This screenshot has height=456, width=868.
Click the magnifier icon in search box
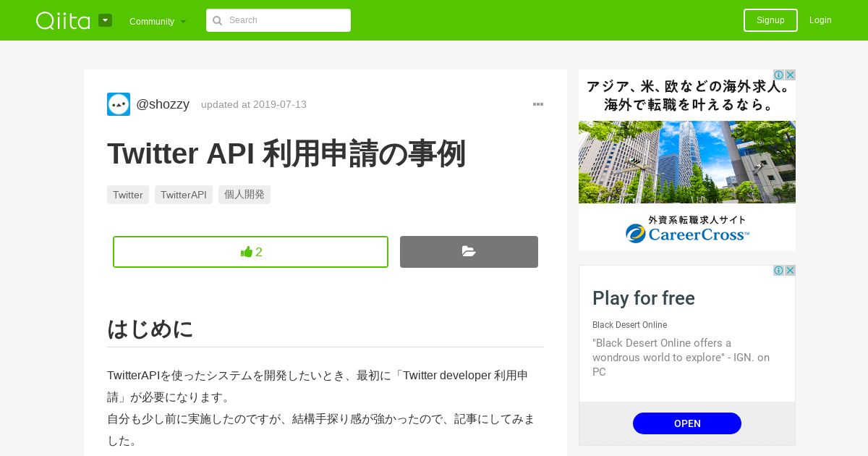[x=217, y=20]
